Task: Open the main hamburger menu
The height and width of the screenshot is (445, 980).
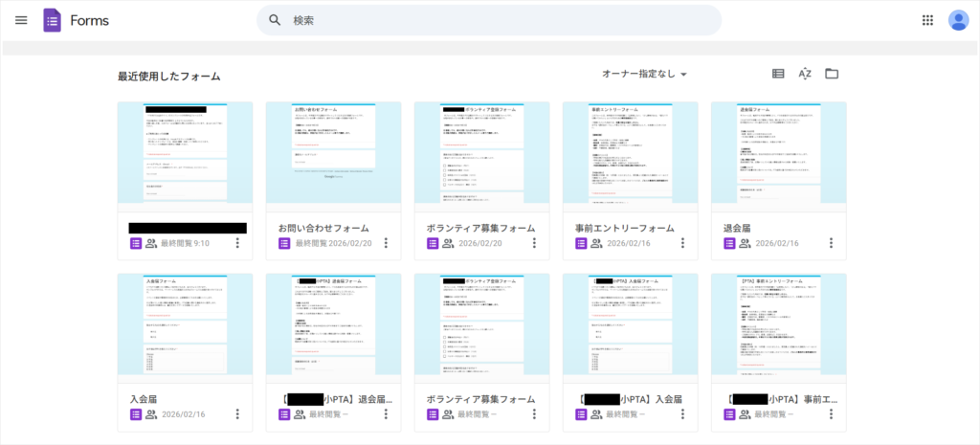Action: [x=21, y=20]
